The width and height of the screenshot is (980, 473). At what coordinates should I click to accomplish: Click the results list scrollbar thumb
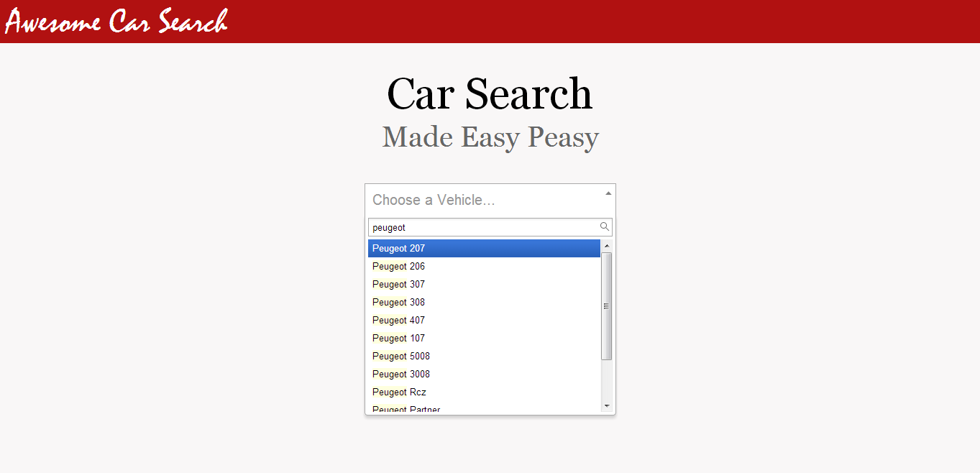point(607,306)
